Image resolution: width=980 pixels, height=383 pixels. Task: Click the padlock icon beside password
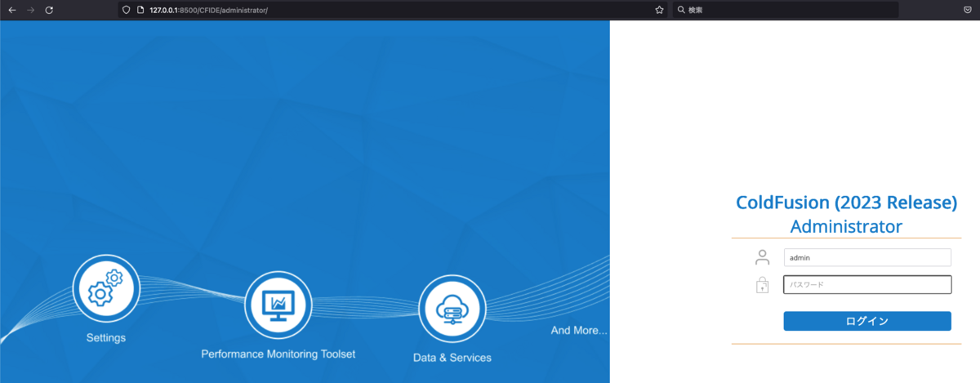click(763, 284)
